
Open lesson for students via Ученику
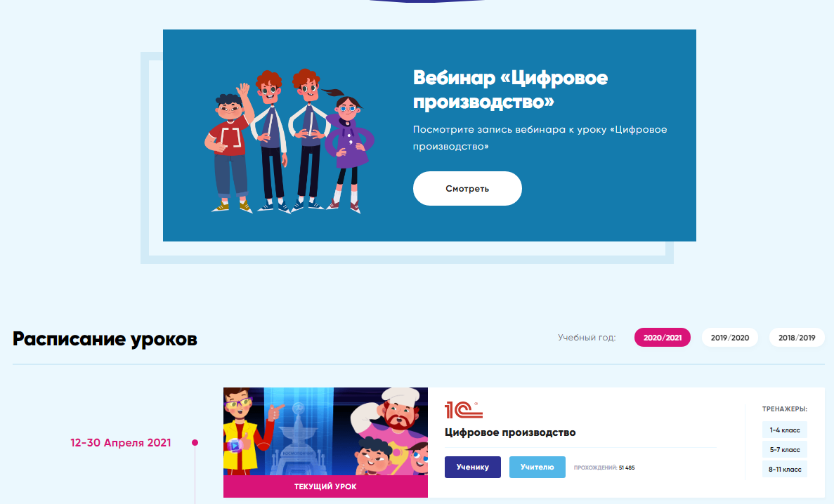point(473,467)
